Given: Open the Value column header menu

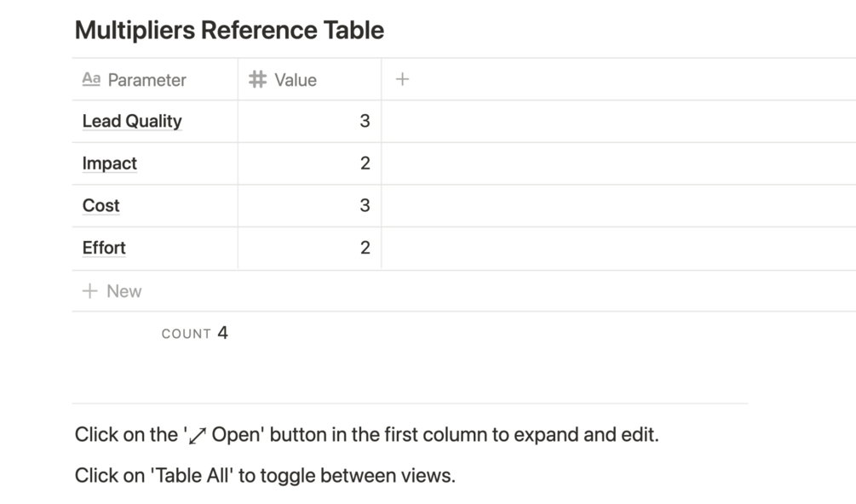Looking at the screenshot, I should [296, 80].
